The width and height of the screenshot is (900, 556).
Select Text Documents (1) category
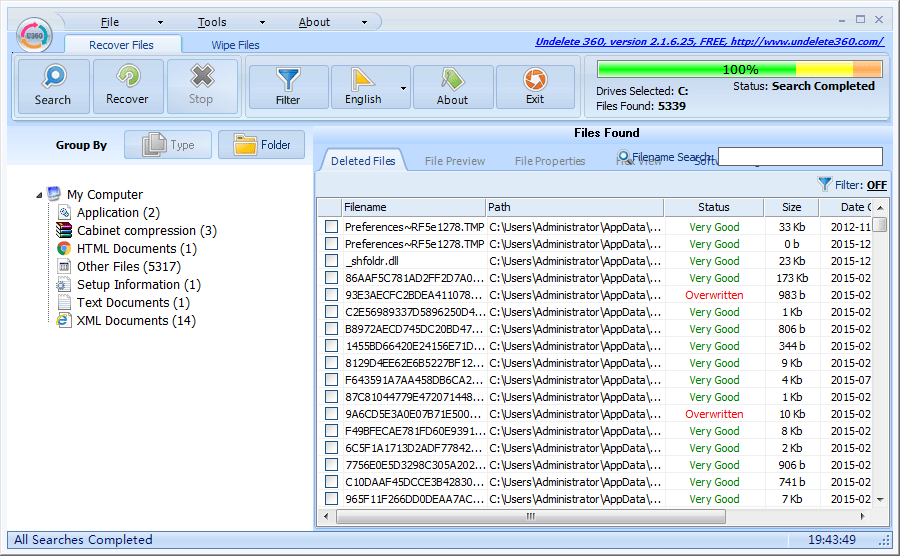tap(133, 303)
